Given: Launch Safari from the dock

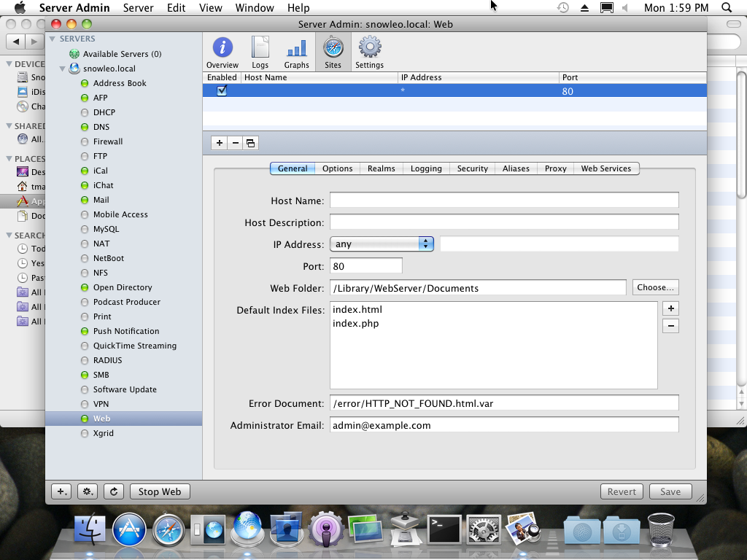Looking at the screenshot, I should click(x=169, y=530).
